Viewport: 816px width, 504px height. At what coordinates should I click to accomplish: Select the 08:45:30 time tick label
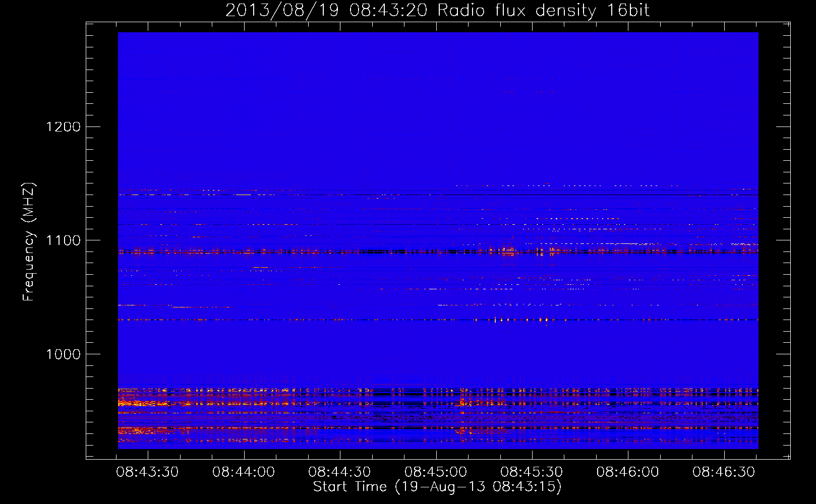point(532,472)
